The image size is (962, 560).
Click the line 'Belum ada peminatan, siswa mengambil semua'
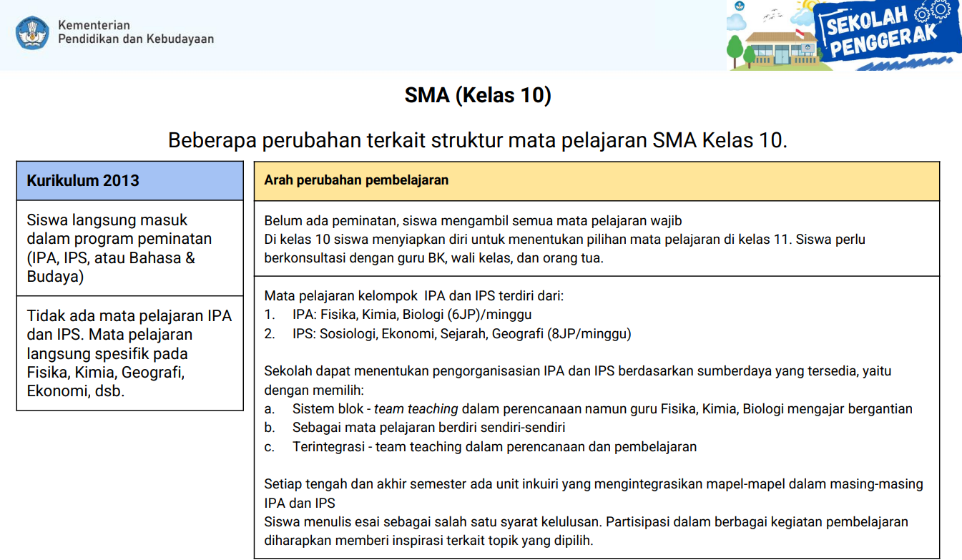point(473,220)
